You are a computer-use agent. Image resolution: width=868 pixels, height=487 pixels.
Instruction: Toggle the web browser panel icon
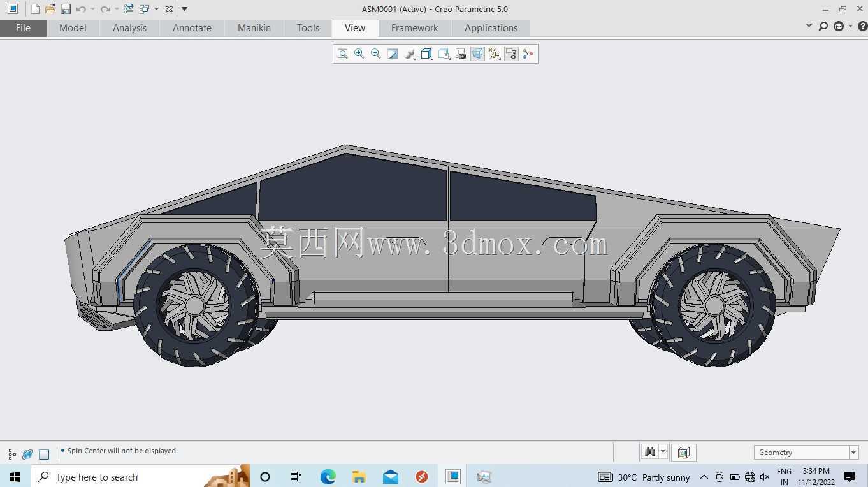[27, 454]
